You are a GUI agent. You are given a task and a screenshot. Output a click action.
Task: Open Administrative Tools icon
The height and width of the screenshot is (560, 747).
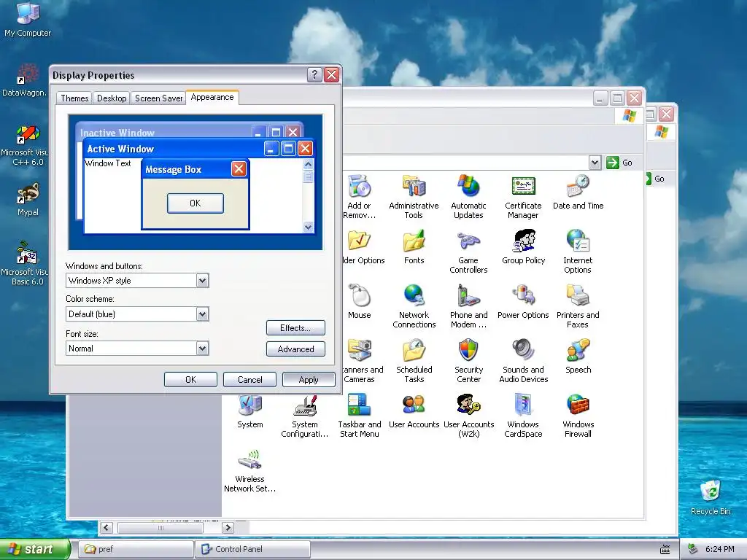(x=414, y=186)
